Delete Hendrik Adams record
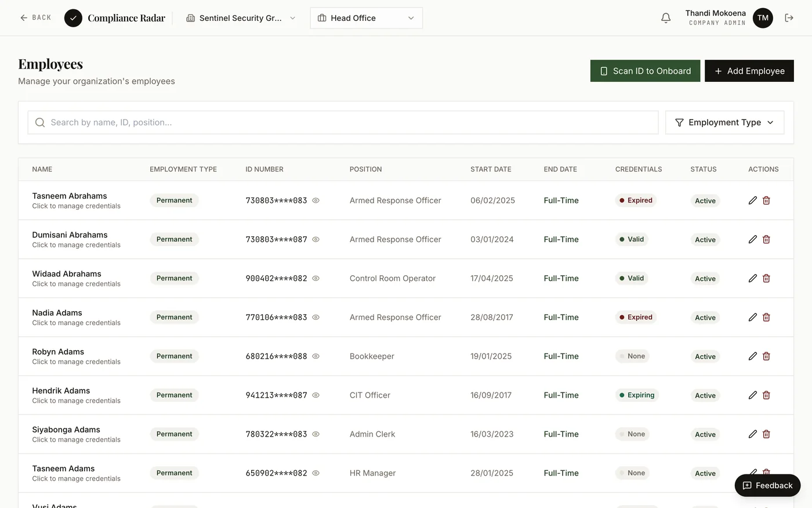The image size is (812, 508). pos(766,395)
